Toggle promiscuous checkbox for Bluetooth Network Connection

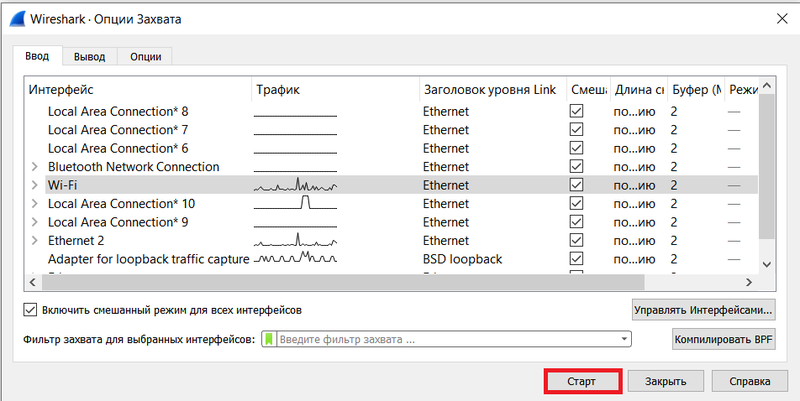point(576,167)
